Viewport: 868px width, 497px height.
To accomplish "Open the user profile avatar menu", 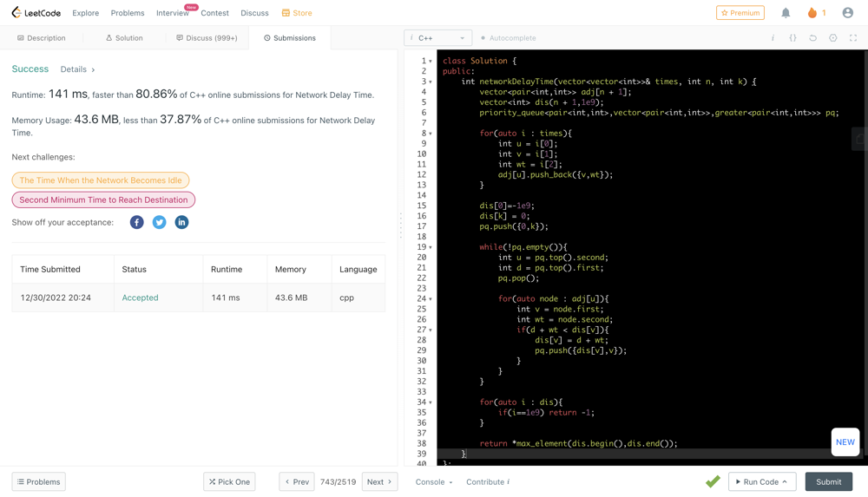I will tap(848, 13).
